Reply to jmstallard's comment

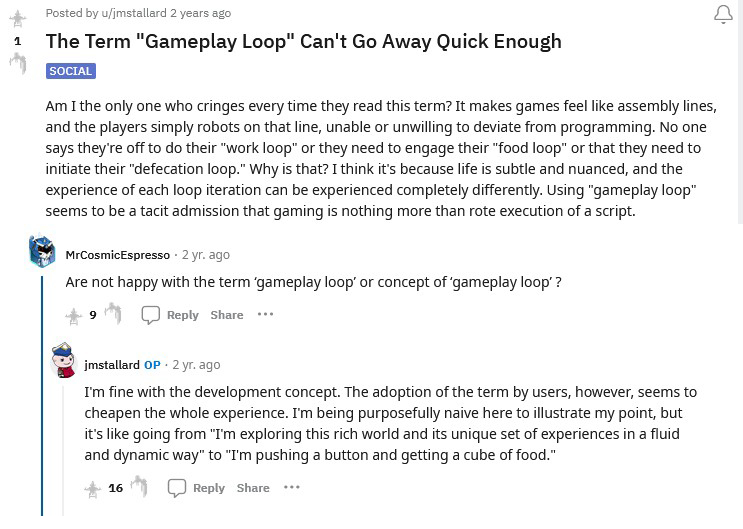pyautogui.click(x=197, y=488)
